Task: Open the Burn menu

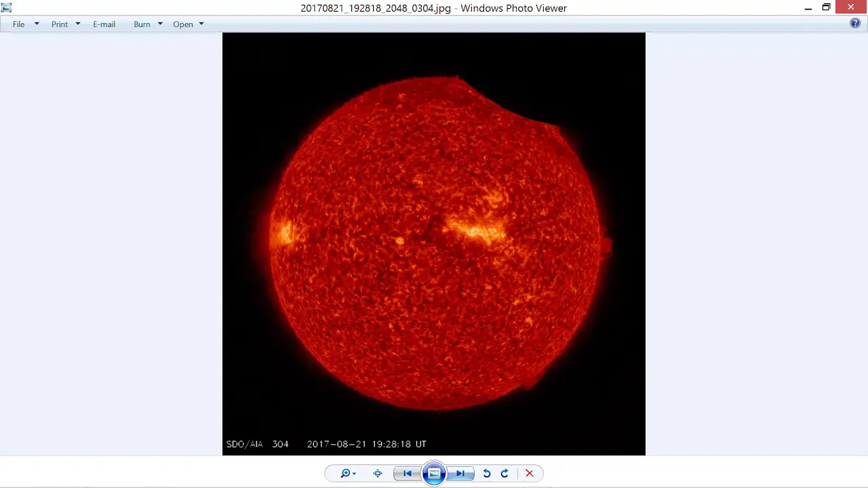Action: point(142,24)
